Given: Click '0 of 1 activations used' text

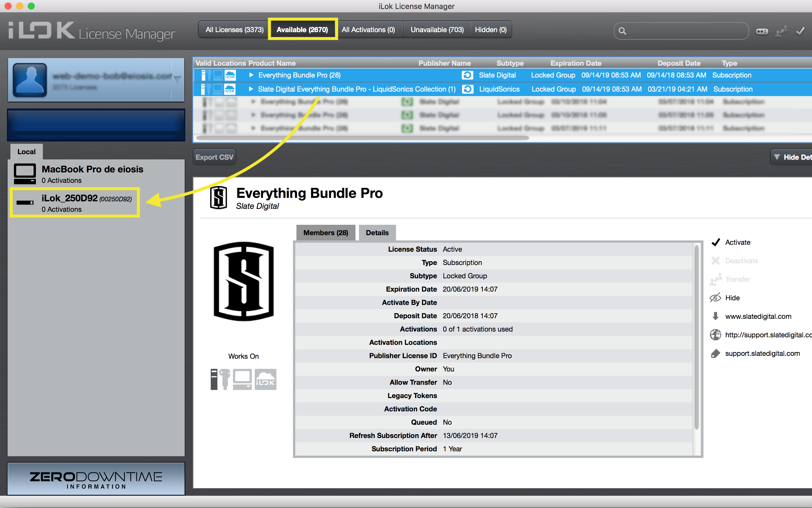Looking at the screenshot, I should pyautogui.click(x=478, y=329).
